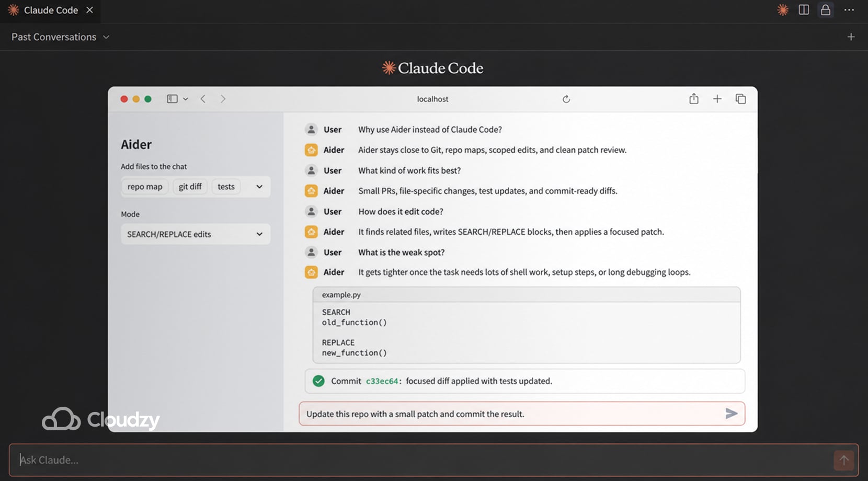Image resolution: width=868 pixels, height=481 pixels.
Task: Open the ellipsis overflow menu icon
Action: (848, 10)
